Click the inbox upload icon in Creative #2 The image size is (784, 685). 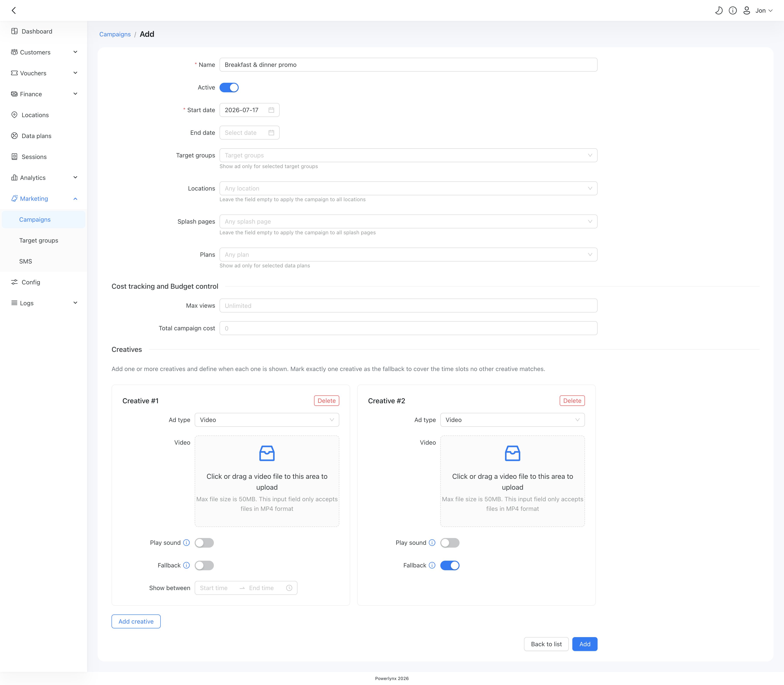point(513,453)
